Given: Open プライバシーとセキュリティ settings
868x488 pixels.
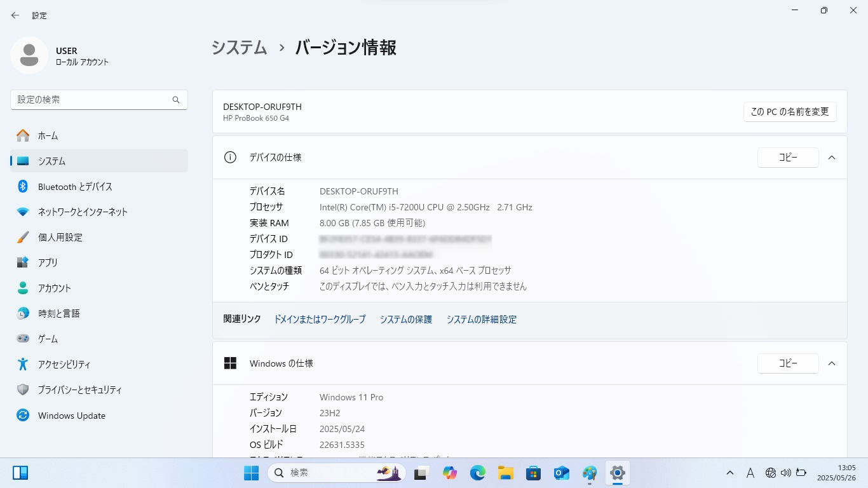Looking at the screenshot, I should click(99, 390).
